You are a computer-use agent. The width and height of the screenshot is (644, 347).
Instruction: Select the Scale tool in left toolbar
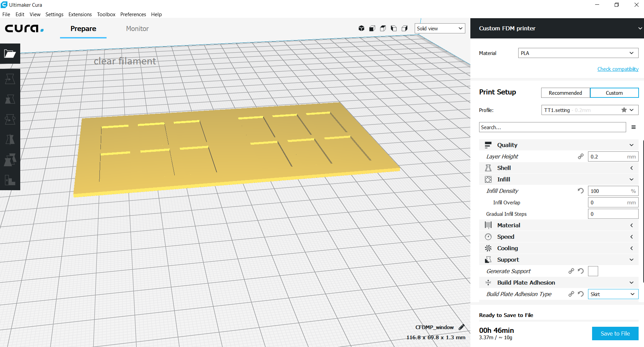pos(10,99)
